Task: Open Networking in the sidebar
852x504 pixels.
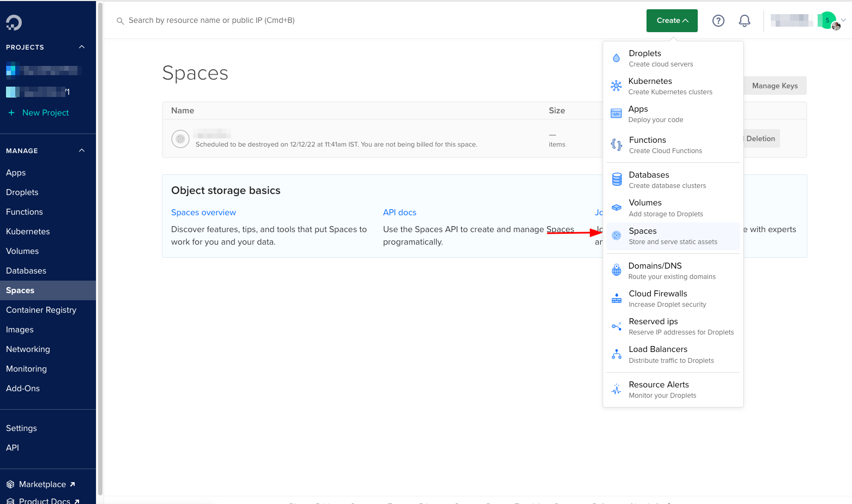Action: tap(48, 349)
